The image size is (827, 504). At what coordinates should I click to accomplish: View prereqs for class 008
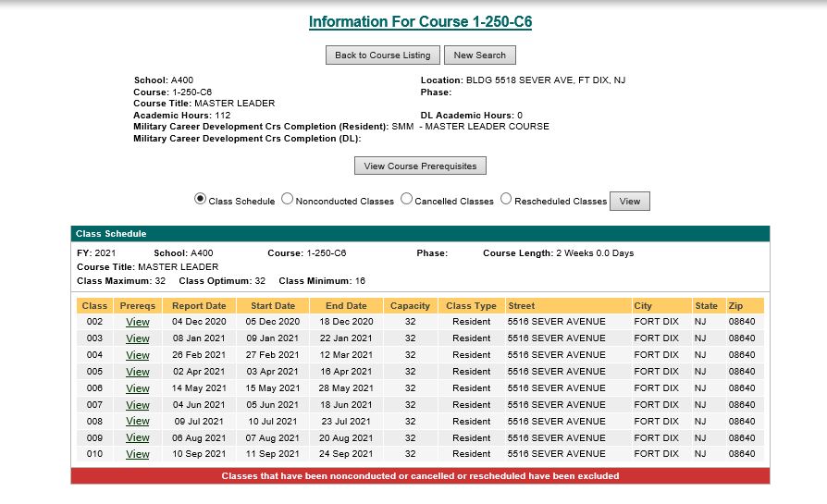pyautogui.click(x=138, y=421)
